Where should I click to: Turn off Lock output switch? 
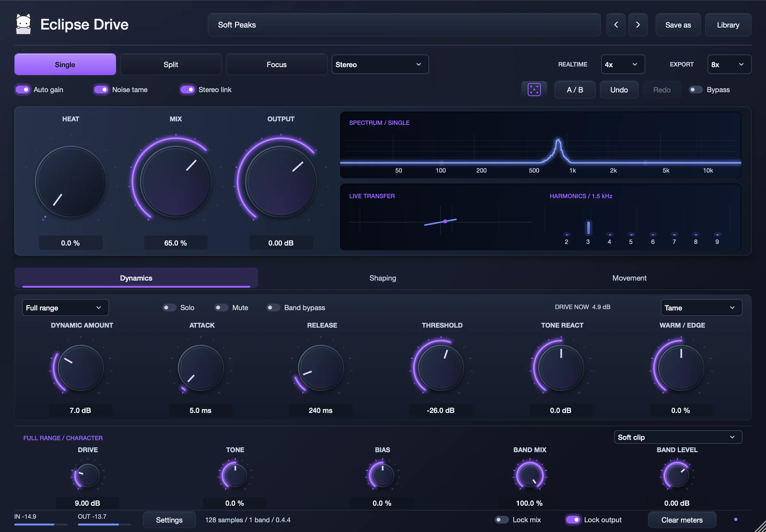(573, 520)
